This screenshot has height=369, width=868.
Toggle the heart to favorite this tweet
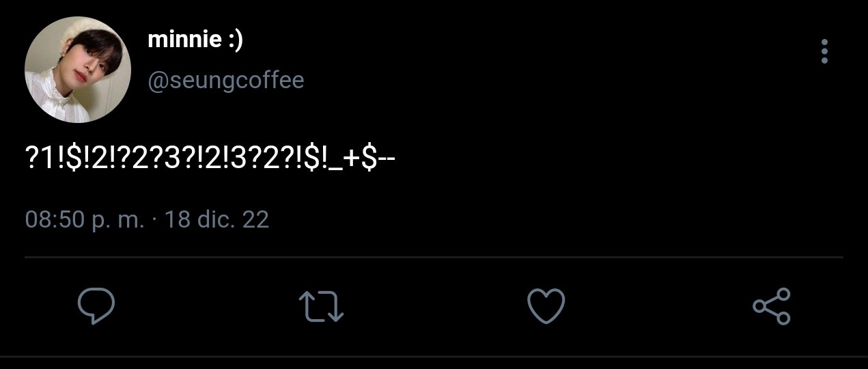pyautogui.click(x=547, y=305)
